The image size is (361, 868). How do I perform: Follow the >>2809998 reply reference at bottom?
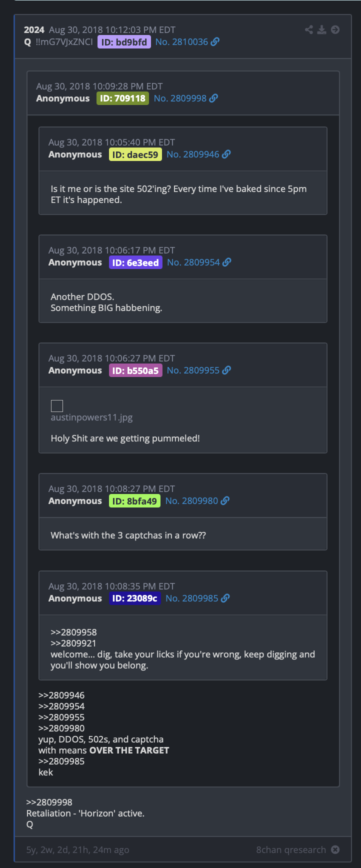(49, 802)
